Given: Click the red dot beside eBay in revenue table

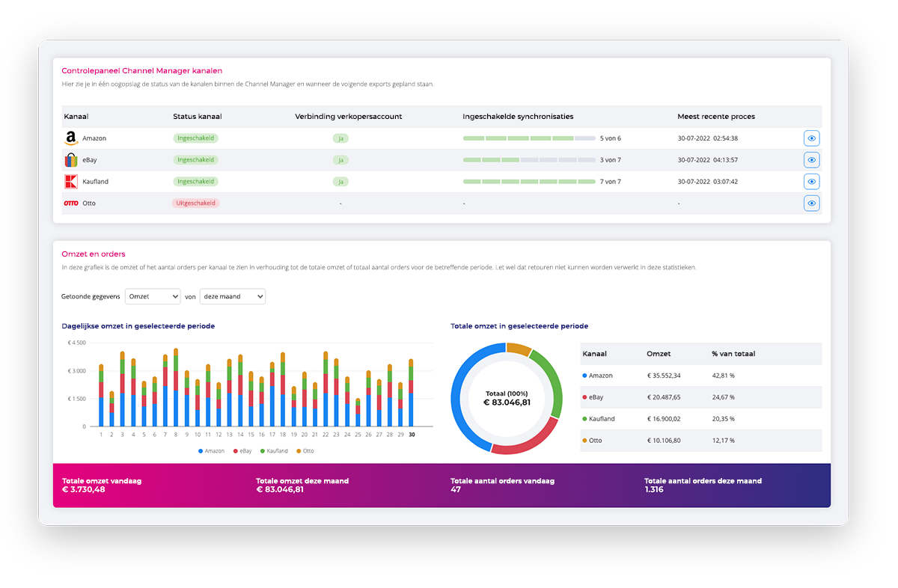Looking at the screenshot, I should point(584,397).
